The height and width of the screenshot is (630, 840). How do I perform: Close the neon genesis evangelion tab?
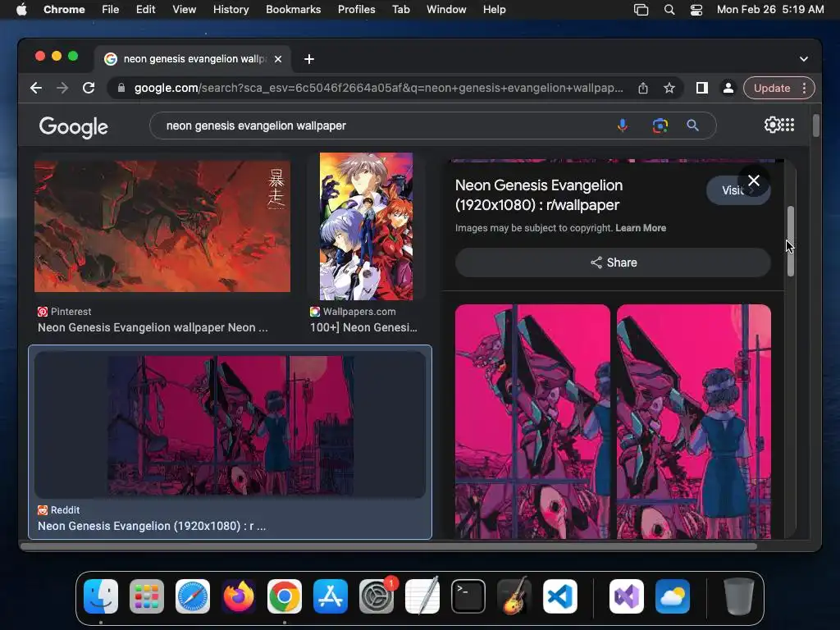[278, 59]
